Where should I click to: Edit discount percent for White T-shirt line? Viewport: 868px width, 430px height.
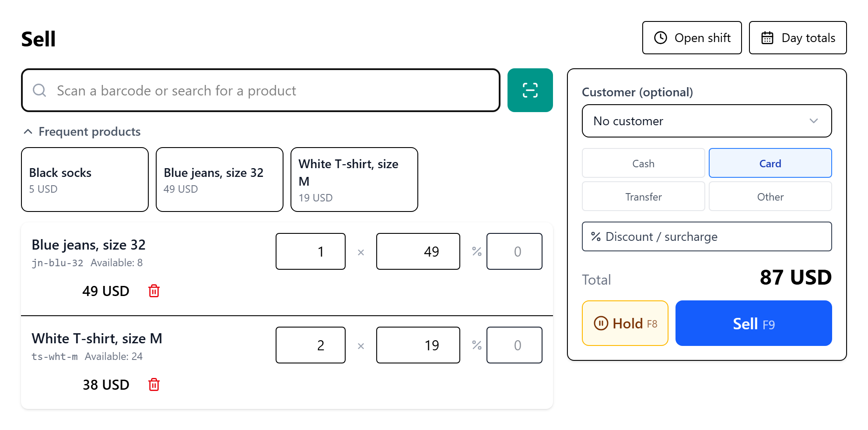point(514,345)
